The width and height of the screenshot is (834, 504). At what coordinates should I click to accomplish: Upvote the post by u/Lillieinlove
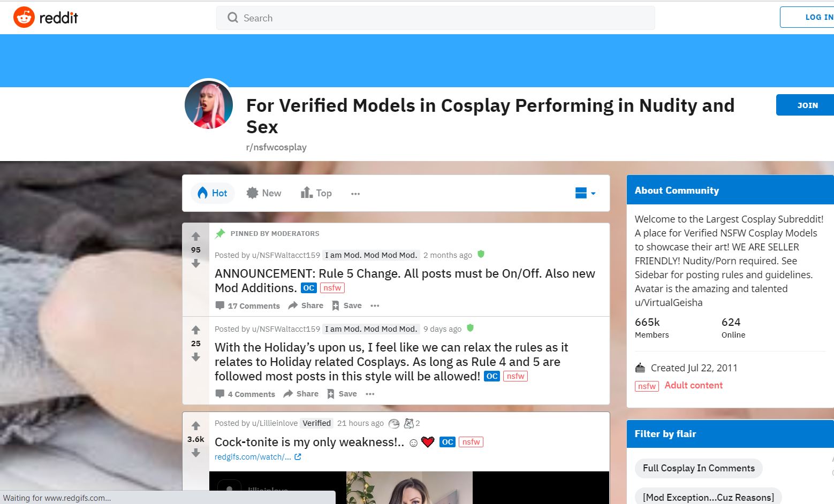coord(196,426)
